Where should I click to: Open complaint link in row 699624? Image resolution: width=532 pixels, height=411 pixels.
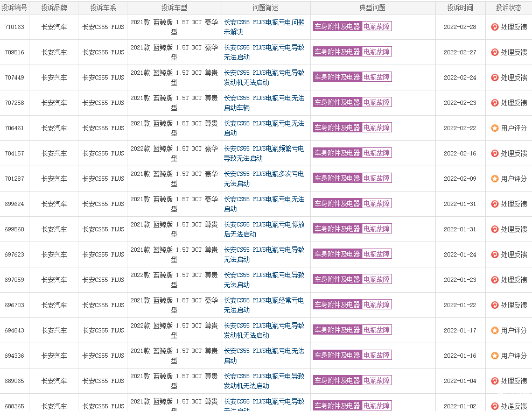point(264,204)
